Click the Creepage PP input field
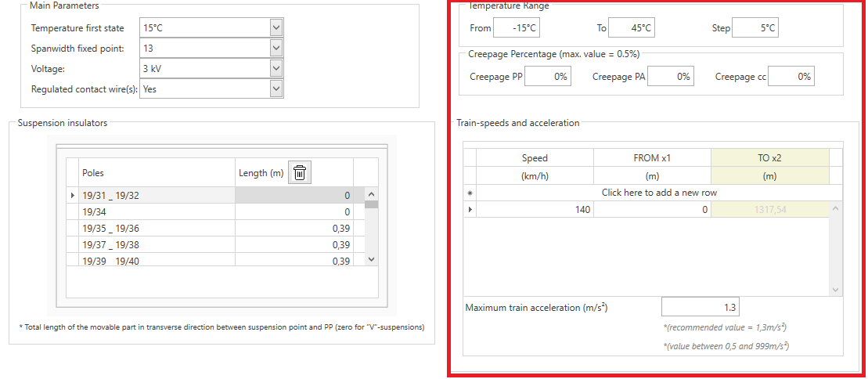This screenshot has width=868, height=379. click(548, 77)
